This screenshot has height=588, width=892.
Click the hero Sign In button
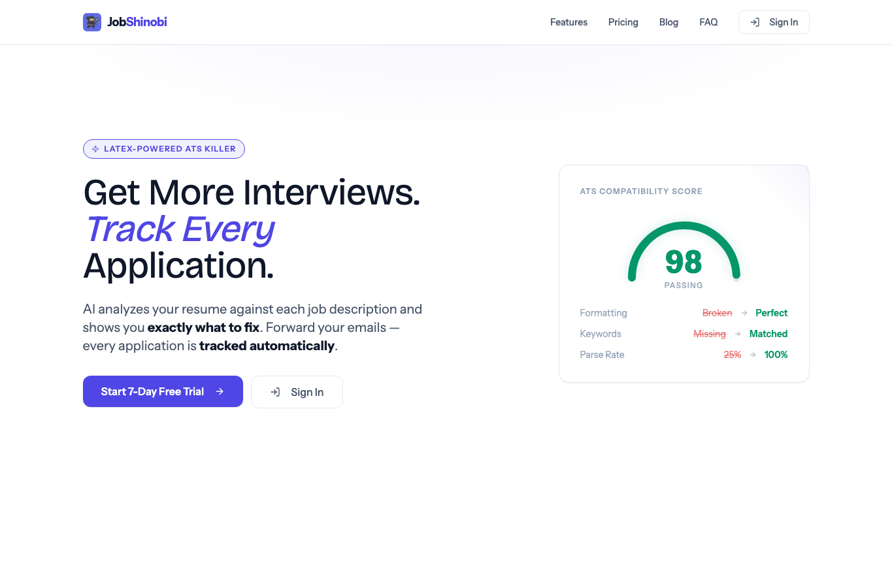(297, 392)
